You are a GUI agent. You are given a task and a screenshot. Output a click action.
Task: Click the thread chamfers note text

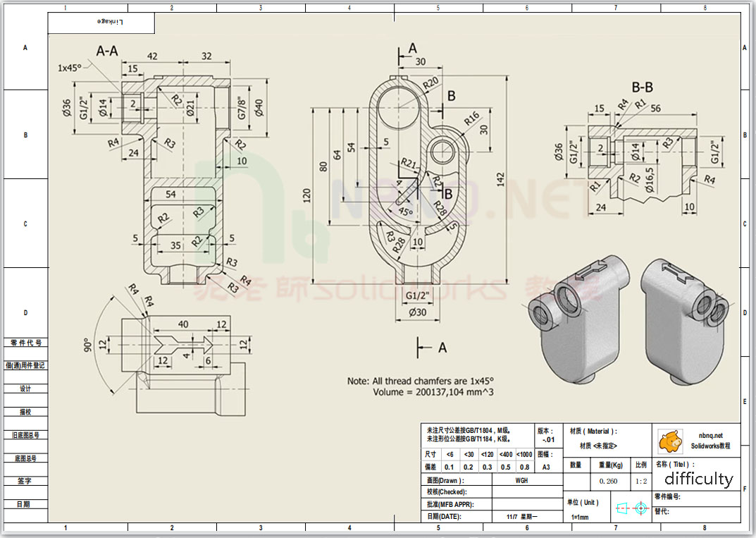click(421, 381)
